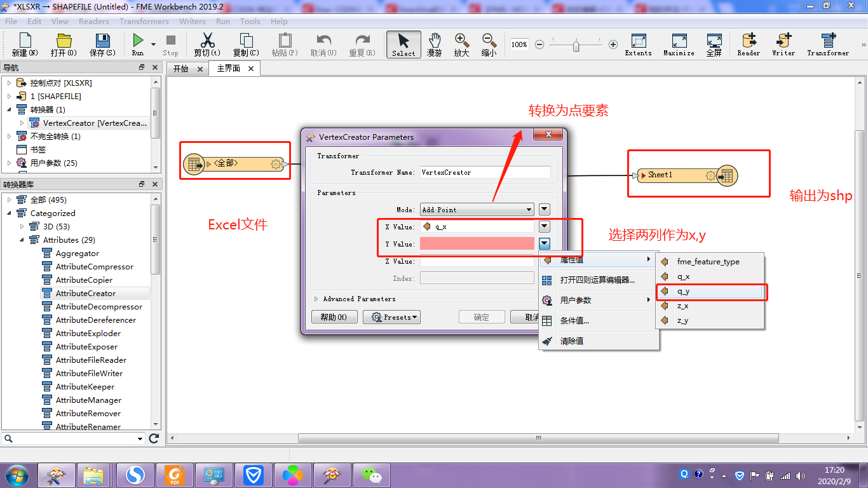Click the Paste clipboard icon

(x=285, y=41)
